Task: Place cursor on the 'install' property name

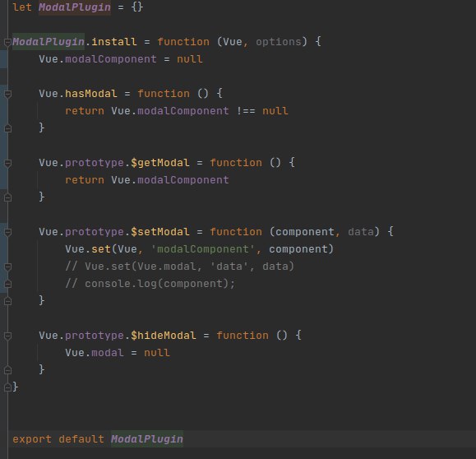Action: [114, 42]
